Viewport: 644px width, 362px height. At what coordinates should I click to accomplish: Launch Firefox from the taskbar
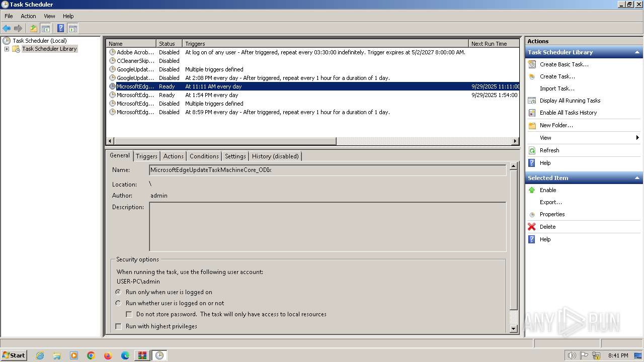coord(108,355)
